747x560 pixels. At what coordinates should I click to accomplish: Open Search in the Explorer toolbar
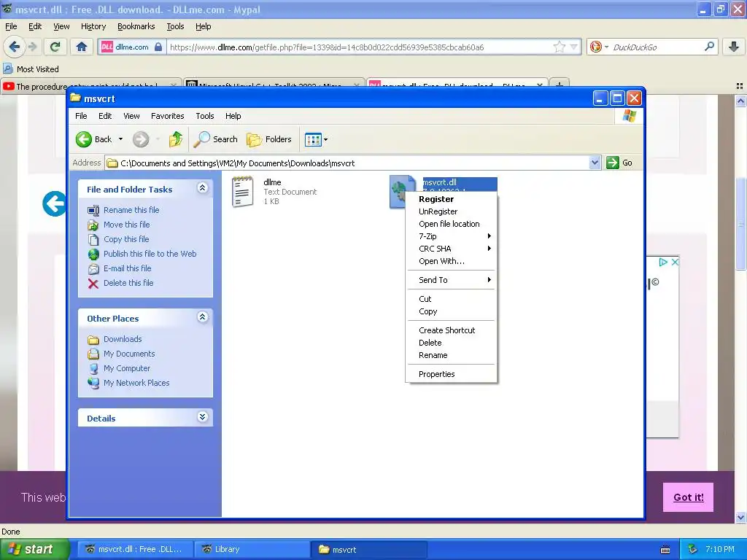216,139
